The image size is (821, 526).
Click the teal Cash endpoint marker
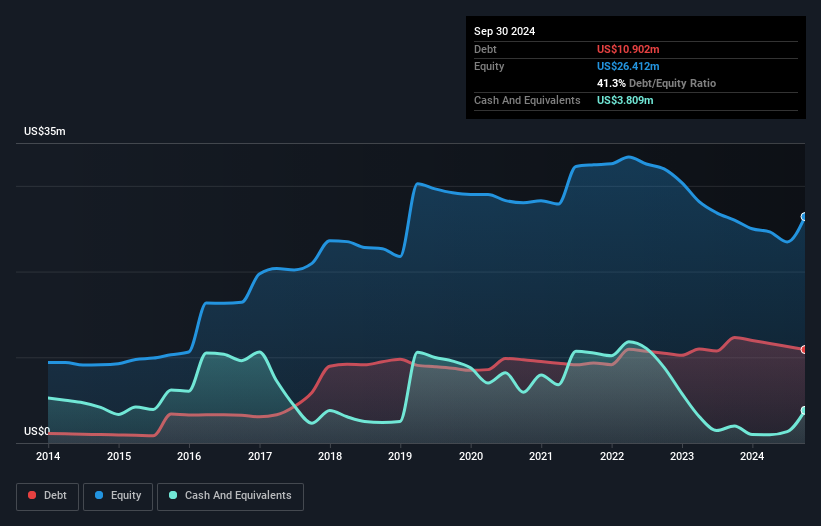(x=804, y=411)
